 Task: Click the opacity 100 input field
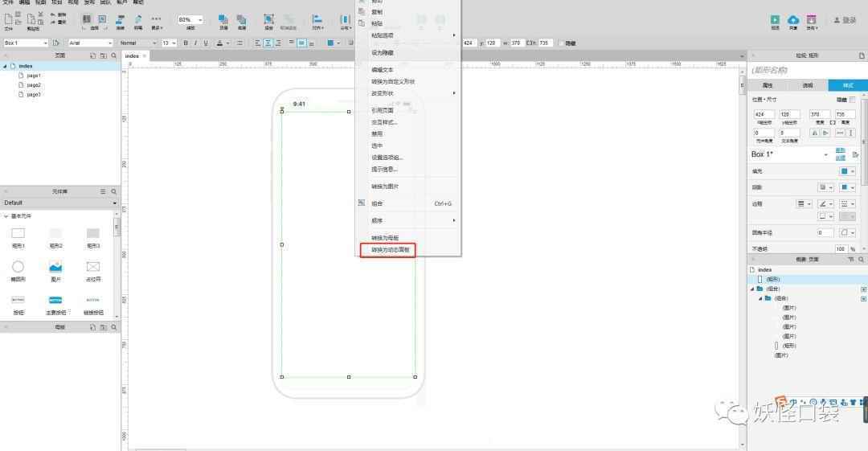(x=841, y=248)
